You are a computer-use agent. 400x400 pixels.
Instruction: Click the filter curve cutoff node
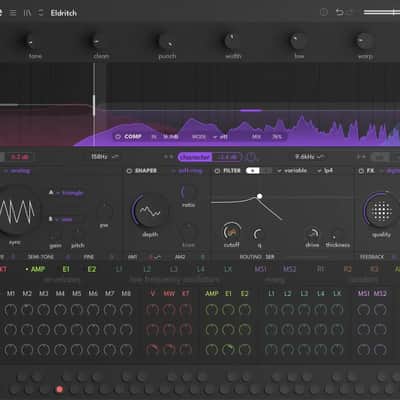click(x=259, y=196)
